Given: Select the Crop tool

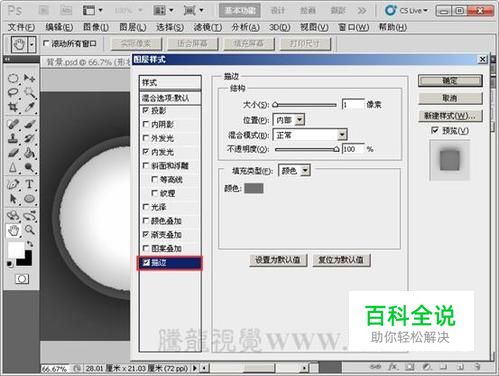Looking at the screenshot, I should (x=13, y=107).
